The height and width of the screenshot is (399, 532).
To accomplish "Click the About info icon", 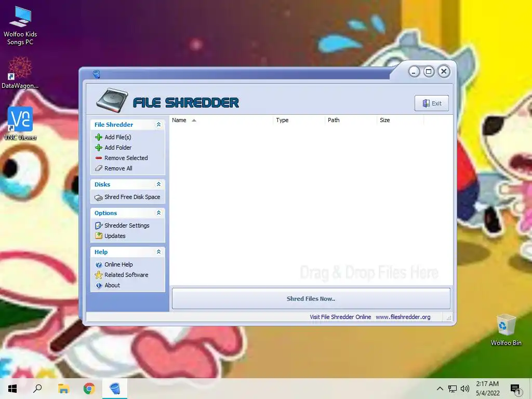I will point(99,285).
